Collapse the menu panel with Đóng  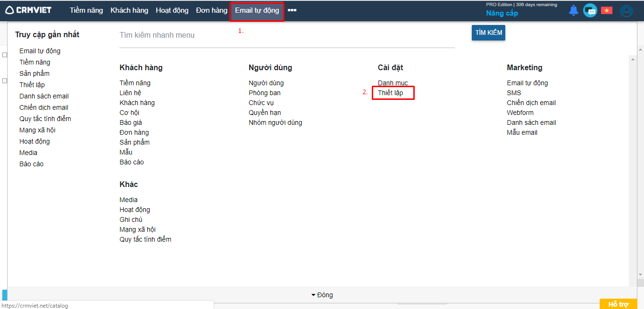(x=322, y=295)
